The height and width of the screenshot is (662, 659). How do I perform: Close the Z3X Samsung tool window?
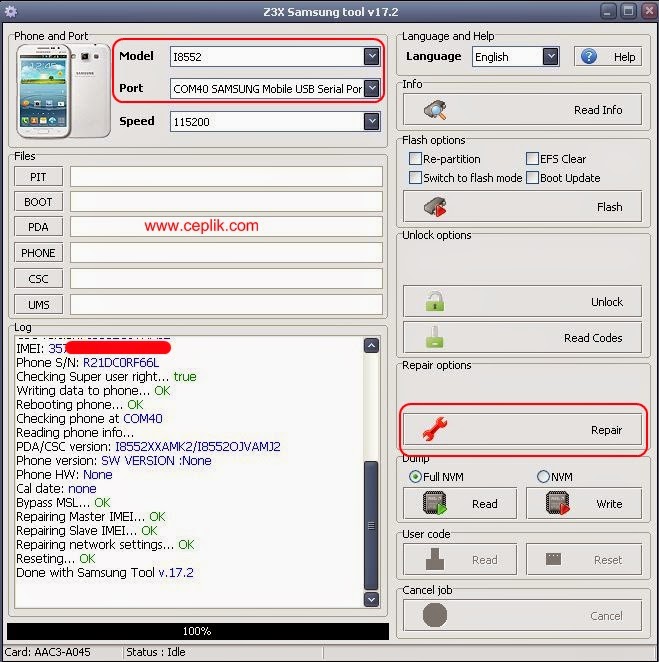649,11
